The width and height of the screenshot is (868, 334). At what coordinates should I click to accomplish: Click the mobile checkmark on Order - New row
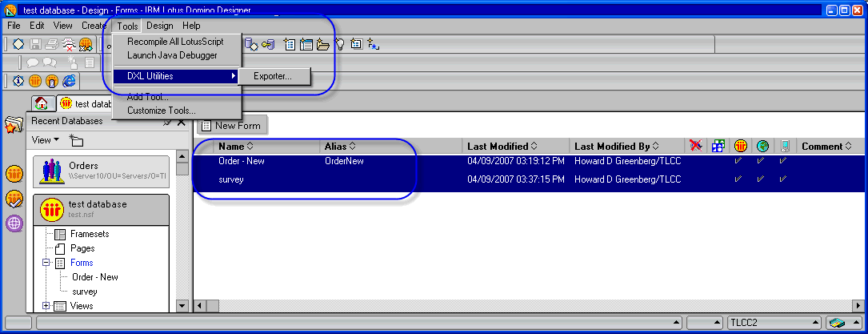click(x=782, y=161)
